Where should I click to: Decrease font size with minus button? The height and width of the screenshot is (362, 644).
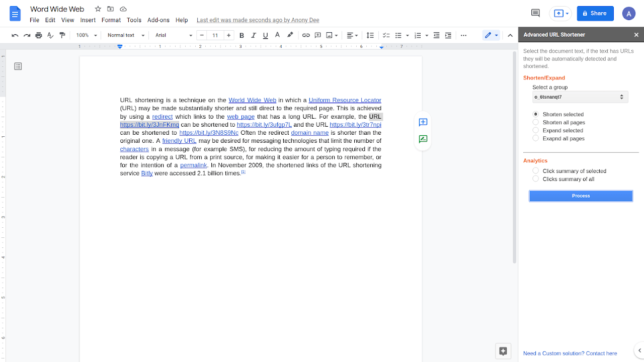(202, 35)
